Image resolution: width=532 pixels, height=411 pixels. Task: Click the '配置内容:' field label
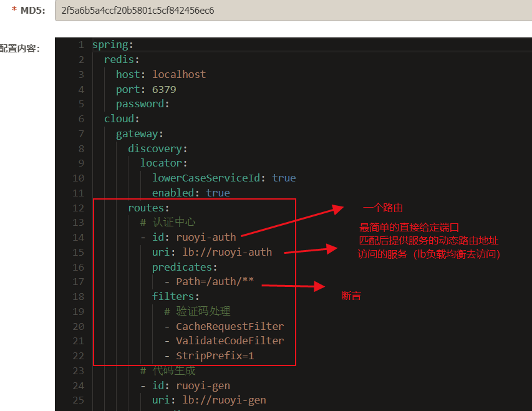[x=20, y=49]
